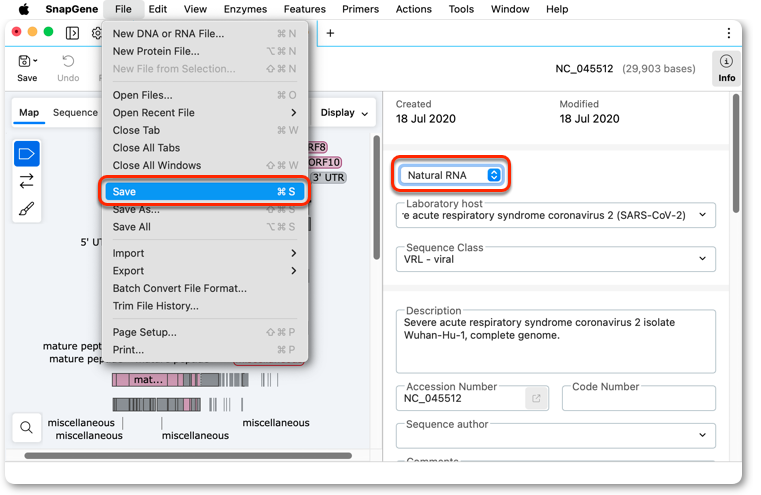Image resolution: width=761 pixels, height=495 pixels.
Task: Click the map vertical scrollbar
Action: 376,197
